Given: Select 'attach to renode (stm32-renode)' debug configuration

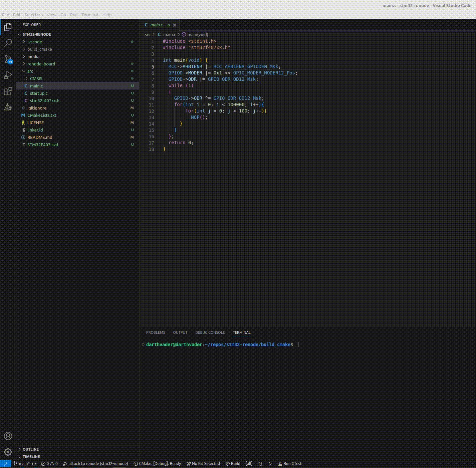Looking at the screenshot, I should tap(96, 464).
